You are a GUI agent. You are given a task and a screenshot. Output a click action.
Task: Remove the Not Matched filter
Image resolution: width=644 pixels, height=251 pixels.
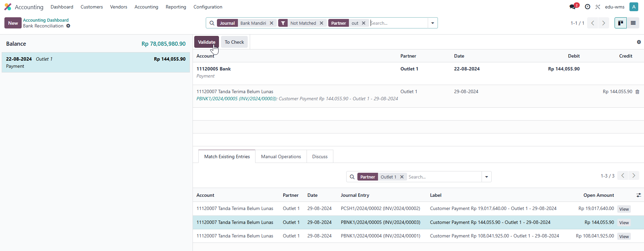click(321, 23)
